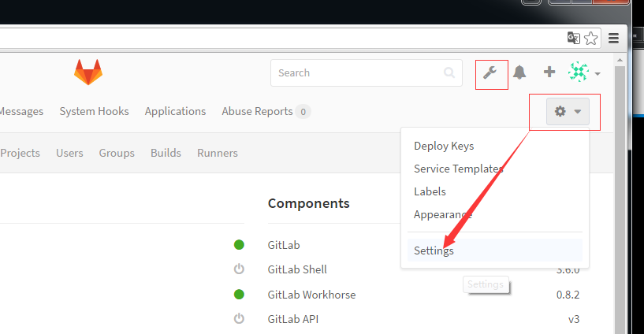Click the search magnifier icon
The height and width of the screenshot is (334, 644).
(x=449, y=72)
